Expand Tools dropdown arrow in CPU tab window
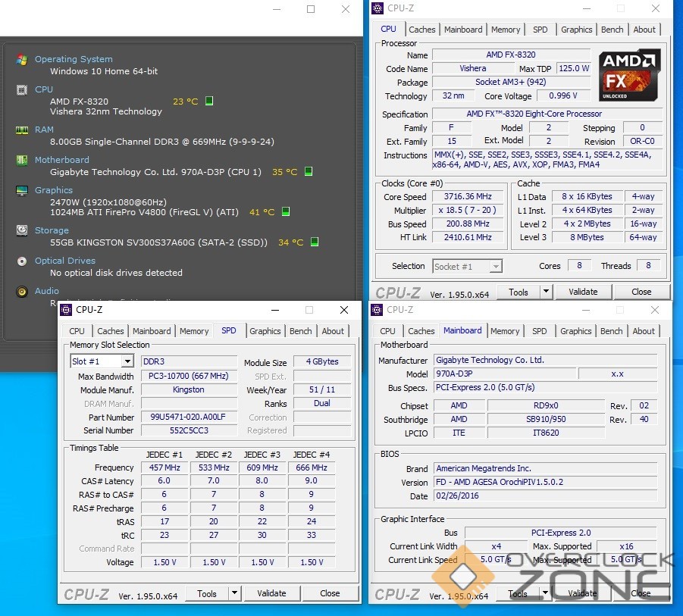683x616 pixels. point(547,292)
